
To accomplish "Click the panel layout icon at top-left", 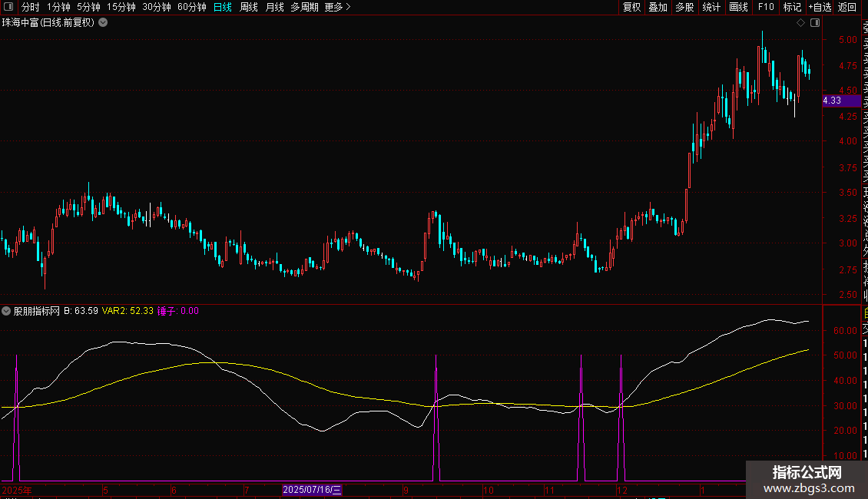I will (8, 7).
